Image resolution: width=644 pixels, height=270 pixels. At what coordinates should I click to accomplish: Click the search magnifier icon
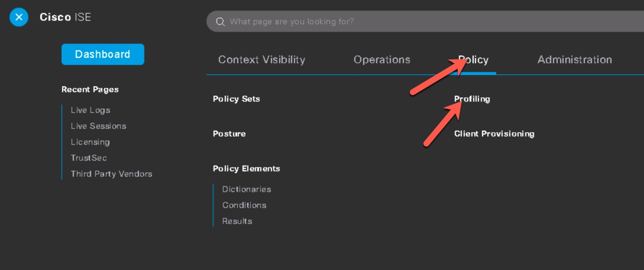click(x=220, y=22)
